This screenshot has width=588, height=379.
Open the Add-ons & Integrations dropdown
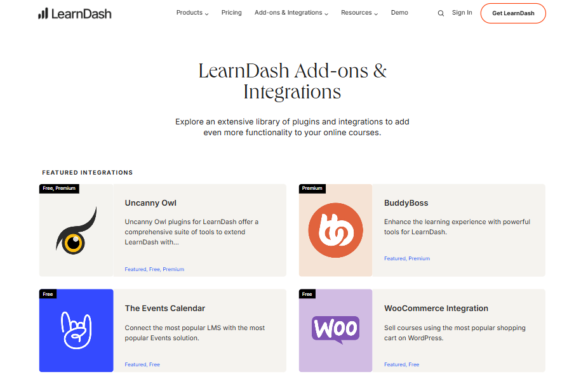pyautogui.click(x=291, y=13)
